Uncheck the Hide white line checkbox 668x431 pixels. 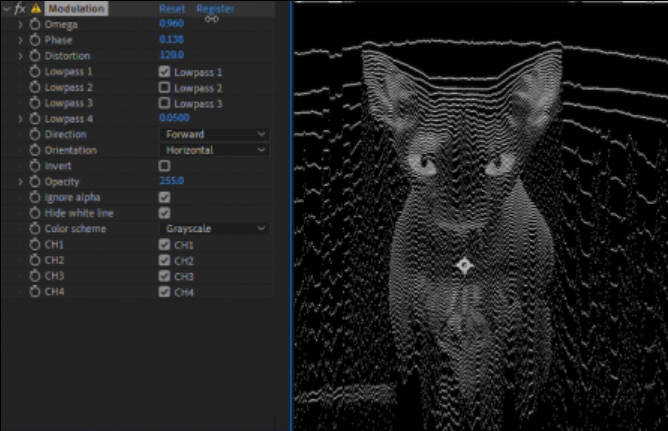pos(164,213)
